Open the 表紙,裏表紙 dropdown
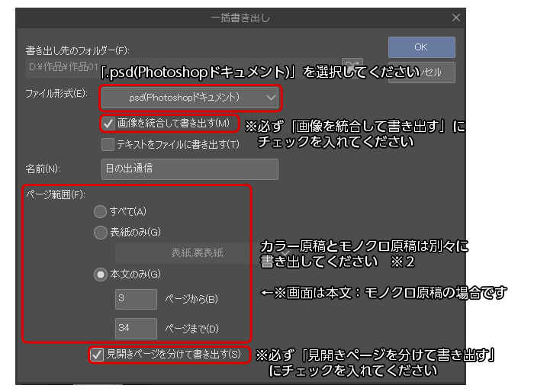The height and width of the screenshot is (392, 534). [204, 253]
